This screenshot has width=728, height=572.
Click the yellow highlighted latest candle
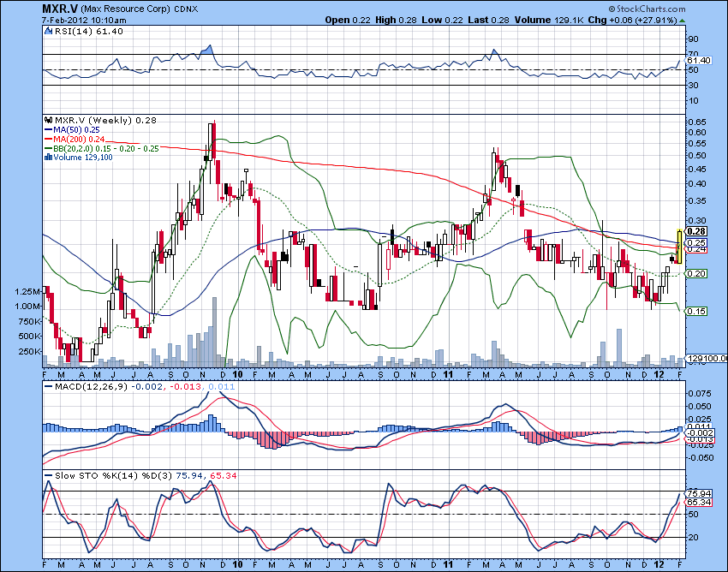pyautogui.click(x=680, y=247)
